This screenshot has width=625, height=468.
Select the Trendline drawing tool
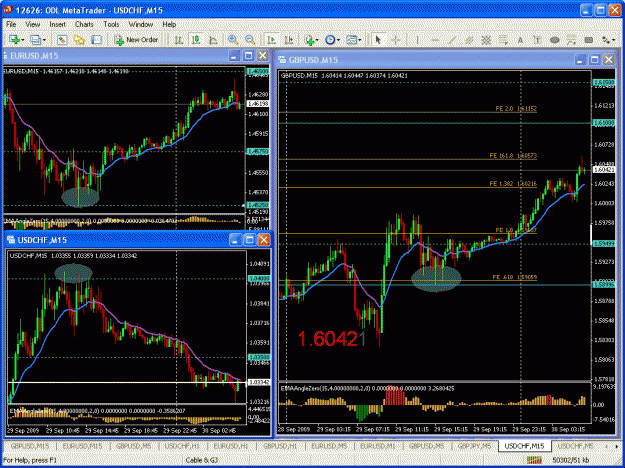pyautogui.click(x=452, y=39)
